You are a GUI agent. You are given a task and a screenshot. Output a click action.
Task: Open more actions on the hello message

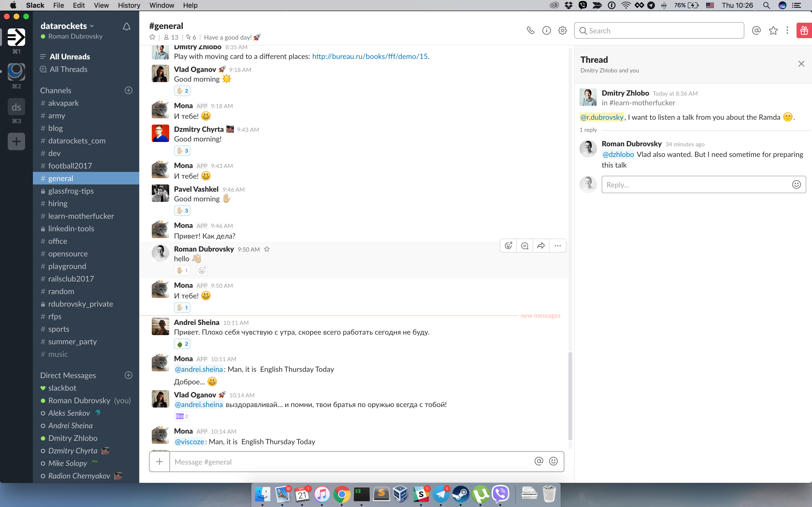pyautogui.click(x=557, y=246)
